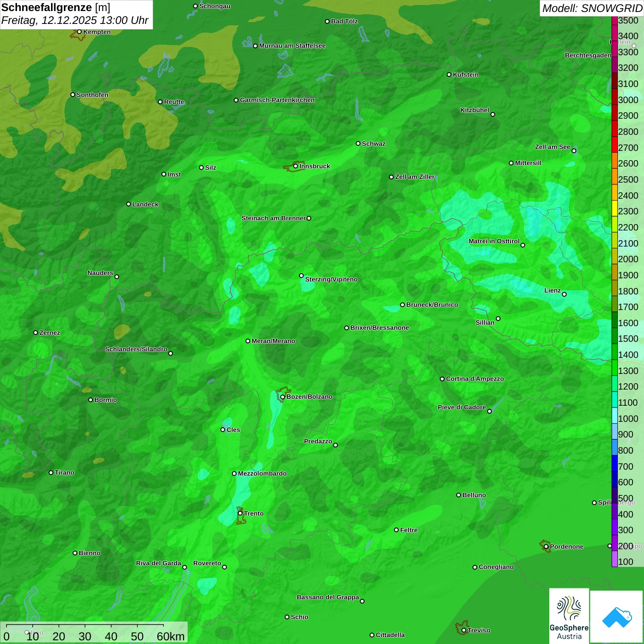
Task: Click the Predazzo label
Action: (318, 441)
